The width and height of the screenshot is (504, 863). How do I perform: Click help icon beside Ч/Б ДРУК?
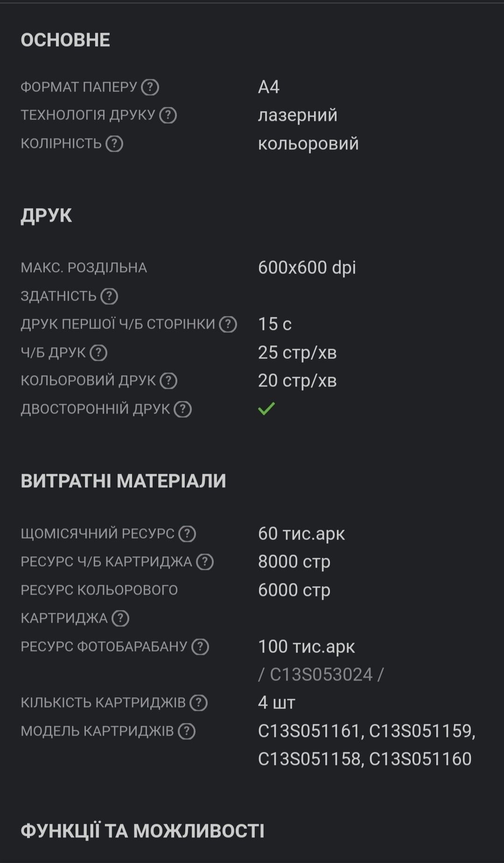click(x=98, y=353)
